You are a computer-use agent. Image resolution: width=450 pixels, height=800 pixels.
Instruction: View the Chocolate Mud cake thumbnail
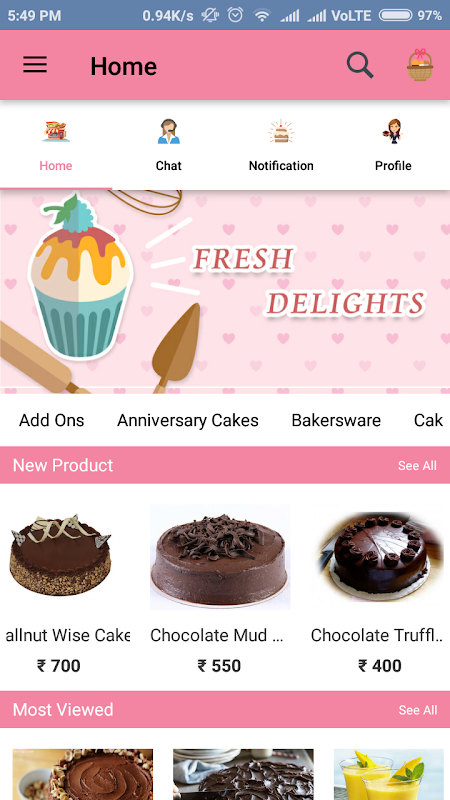(220, 557)
